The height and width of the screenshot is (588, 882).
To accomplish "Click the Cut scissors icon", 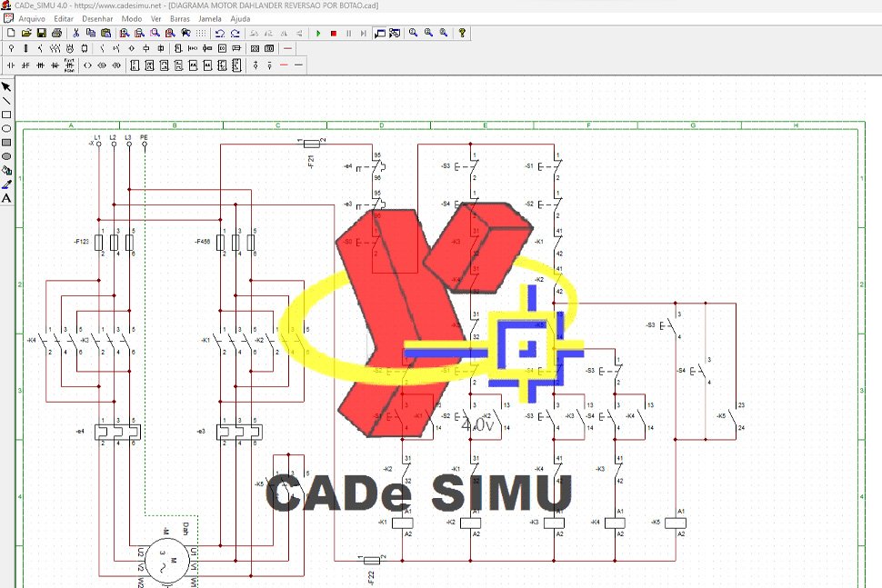I will [x=76, y=33].
